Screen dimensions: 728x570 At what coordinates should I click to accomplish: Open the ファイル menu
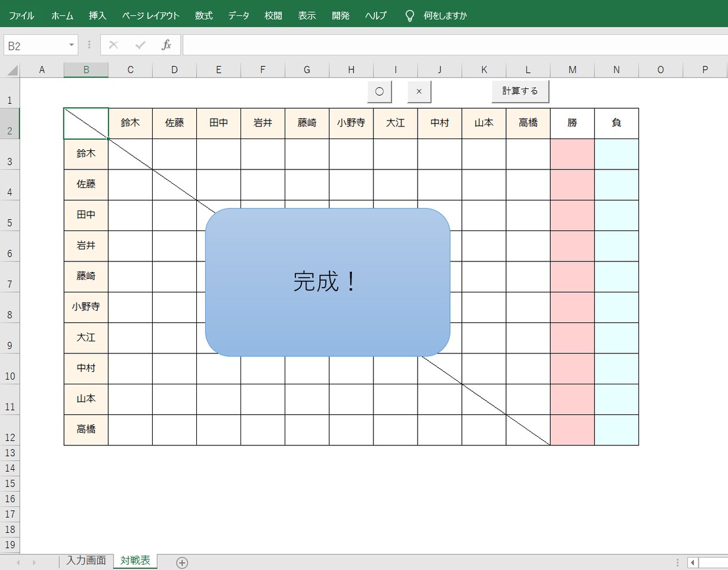[21, 16]
